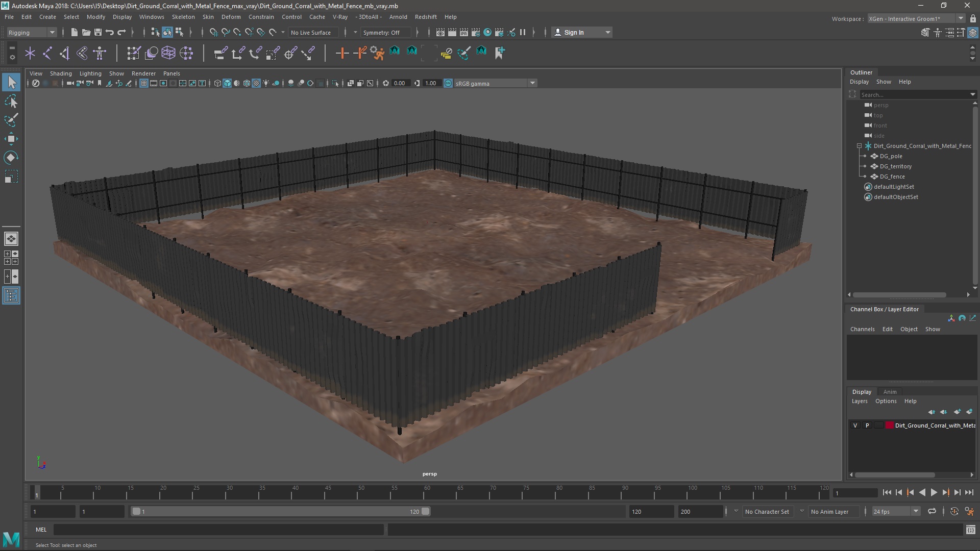The width and height of the screenshot is (980, 551).
Task: Toggle sRGB gamma color management icon
Action: pos(448,83)
